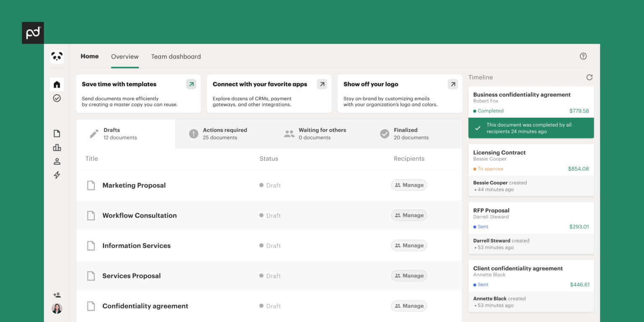
Task: Click the Home icon in sidebar
Action: pyautogui.click(x=57, y=84)
